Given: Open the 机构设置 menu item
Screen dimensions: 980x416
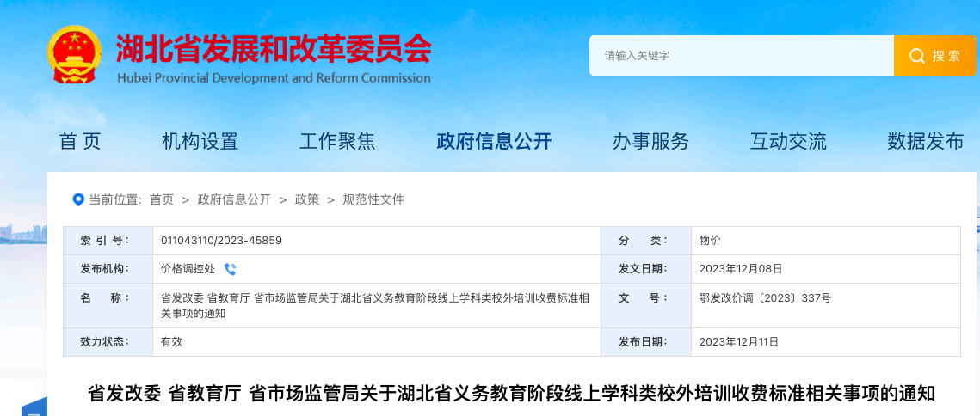Looking at the screenshot, I should pos(200,142).
